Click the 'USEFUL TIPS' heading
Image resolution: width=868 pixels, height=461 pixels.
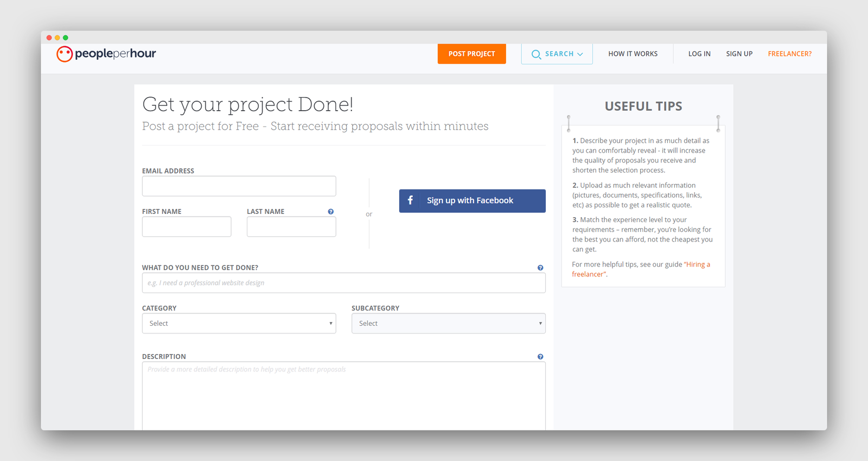click(643, 106)
